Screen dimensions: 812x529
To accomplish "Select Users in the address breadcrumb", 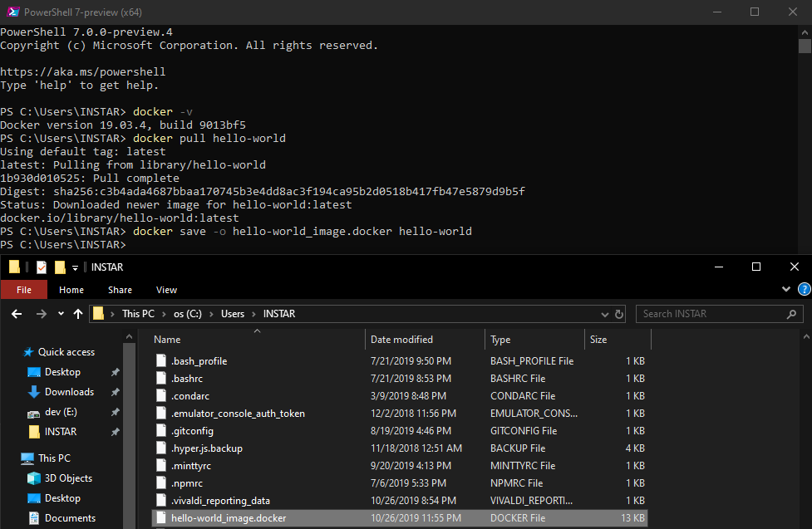I will (233, 314).
